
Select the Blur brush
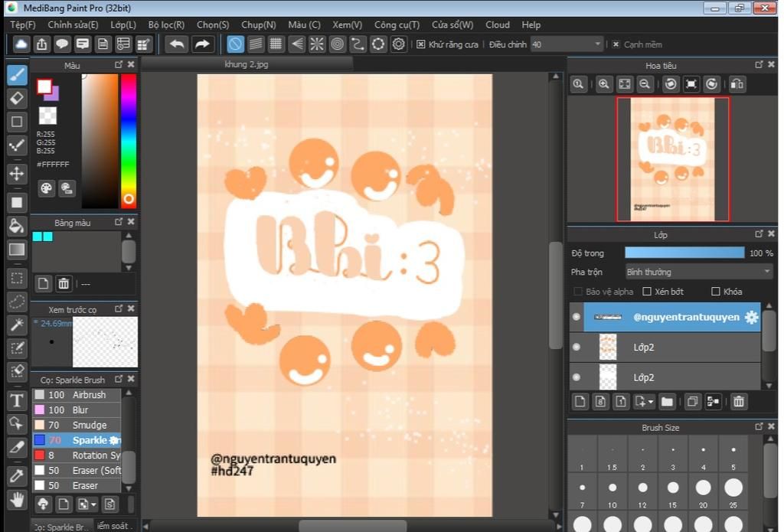pos(77,410)
